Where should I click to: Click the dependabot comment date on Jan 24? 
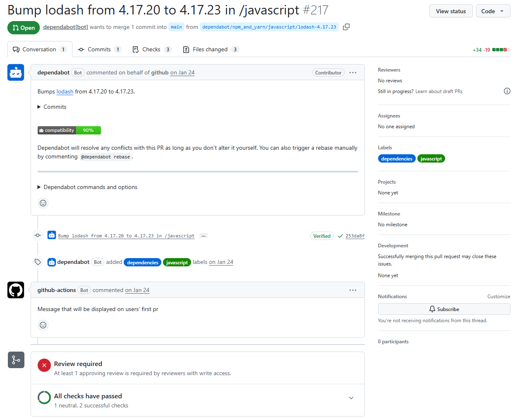182,72
